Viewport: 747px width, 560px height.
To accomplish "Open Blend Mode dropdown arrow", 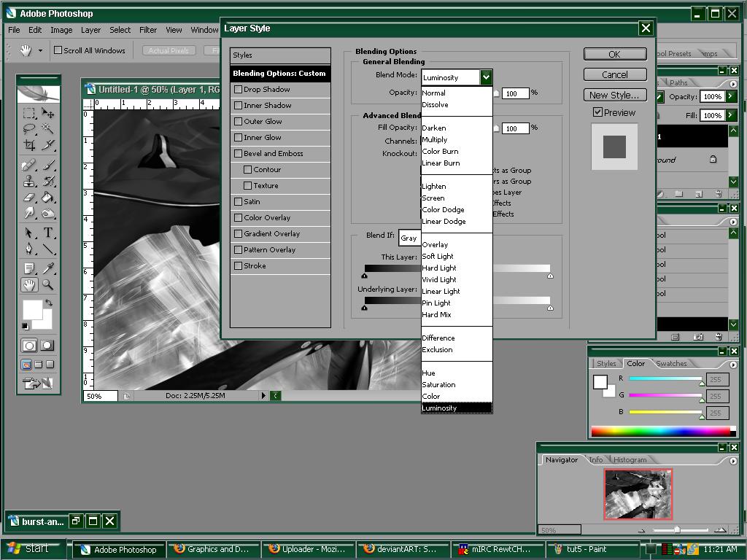I will (x=486, y=77).
